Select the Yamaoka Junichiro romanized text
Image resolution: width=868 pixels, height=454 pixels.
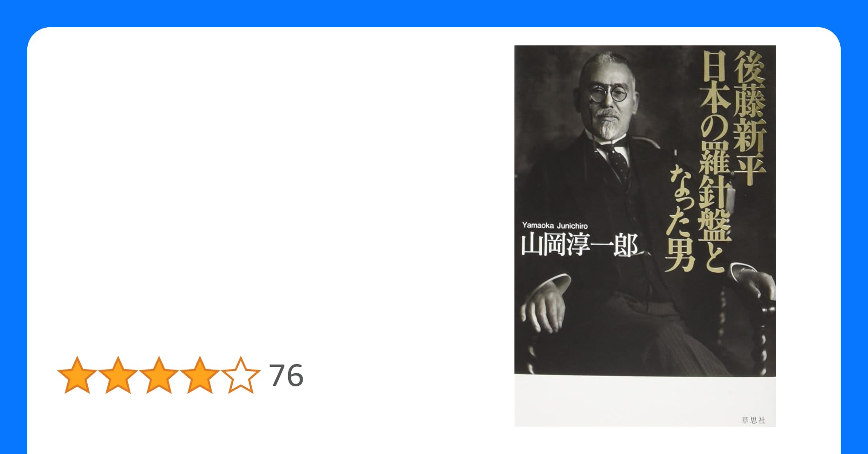[555, 226]
